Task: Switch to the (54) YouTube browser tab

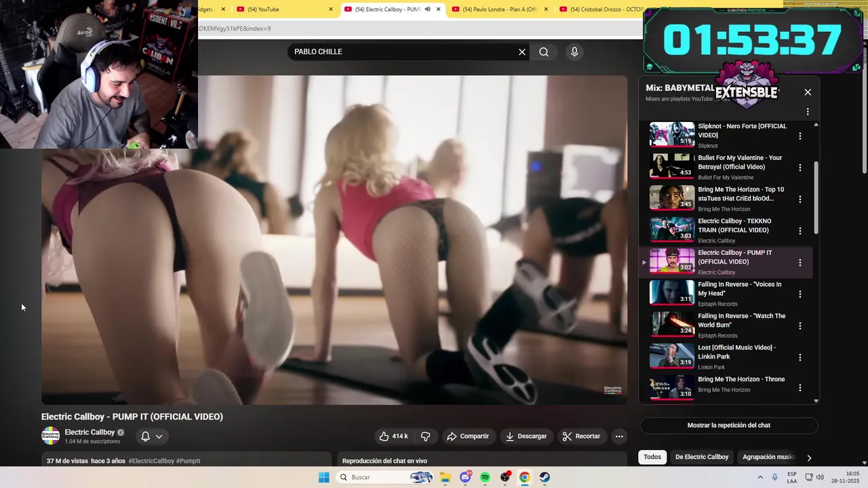Action: tap(281, 9)
